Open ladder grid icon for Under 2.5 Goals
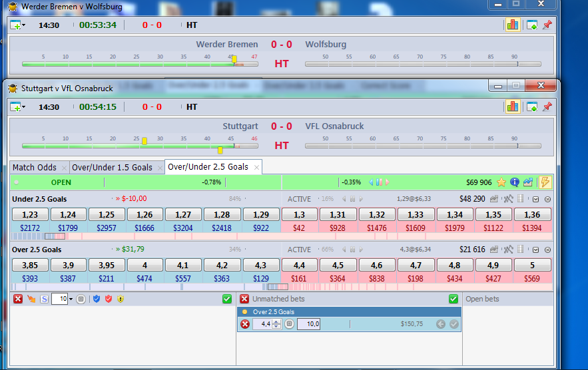The height and width of the screenshot is (370, 588). [521, 199]
